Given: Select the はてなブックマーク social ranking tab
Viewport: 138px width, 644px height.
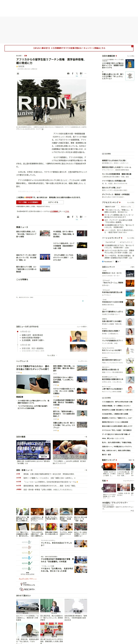Looking at the screenshot, I should [126, 242].
